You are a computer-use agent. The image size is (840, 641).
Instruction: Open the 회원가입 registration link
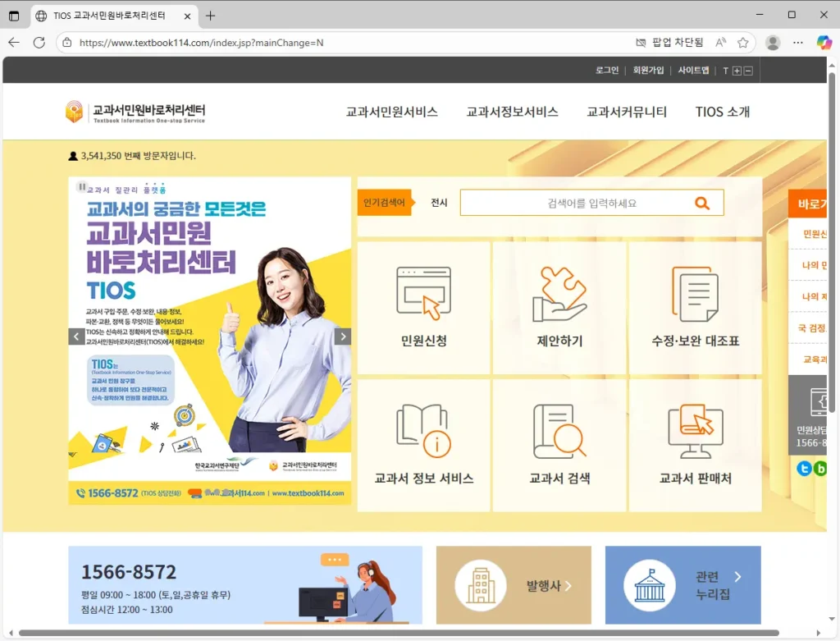[x=649, y=71]
